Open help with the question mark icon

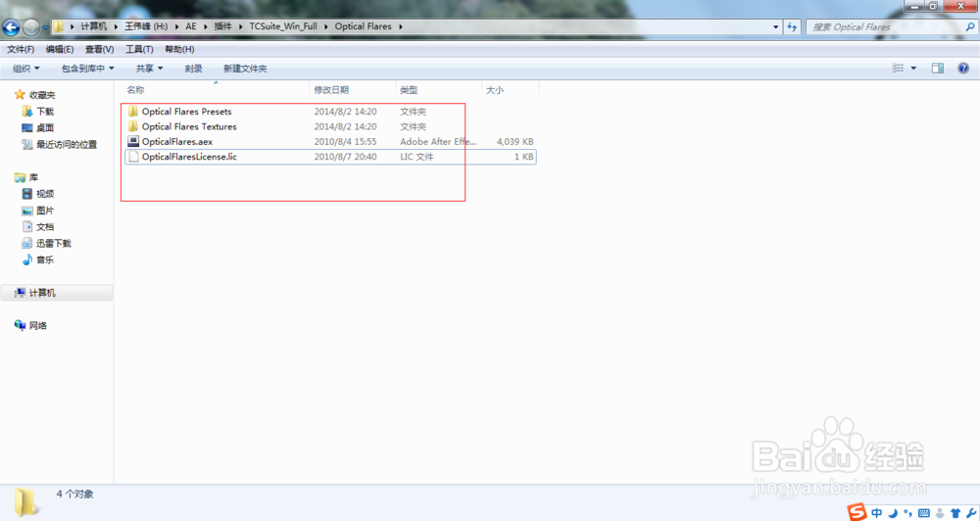pos(963,69)
